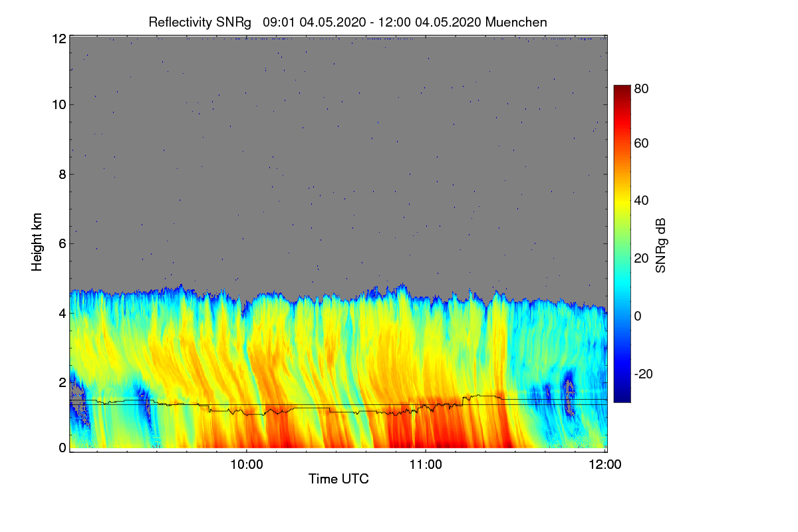Viewport: 798px width, 532px height.
Task: Click the 11:00 time tick label
Action: [426, 465]
